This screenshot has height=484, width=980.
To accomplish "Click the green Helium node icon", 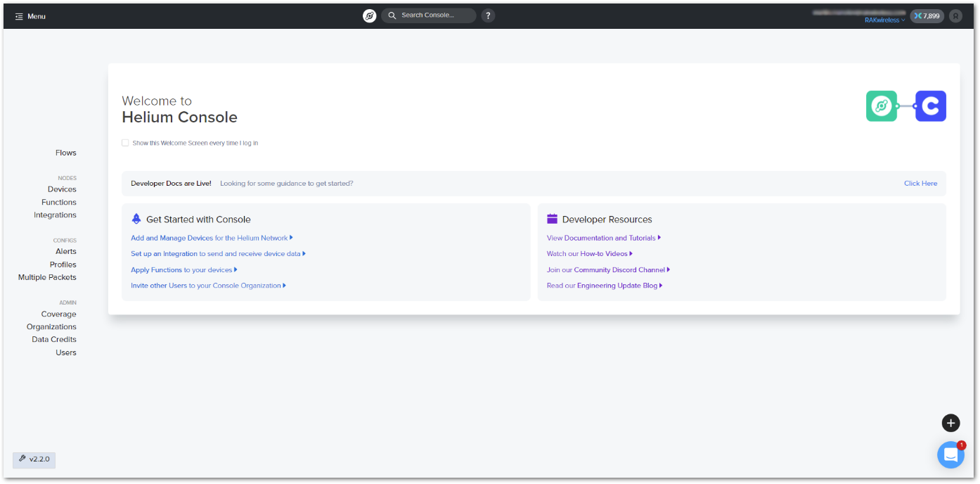I will click(881, 106).
